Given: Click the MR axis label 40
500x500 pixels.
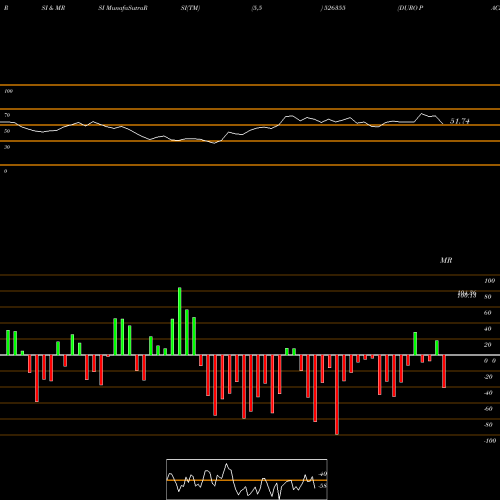Looking at the screenshot, I should click(487, 329).
